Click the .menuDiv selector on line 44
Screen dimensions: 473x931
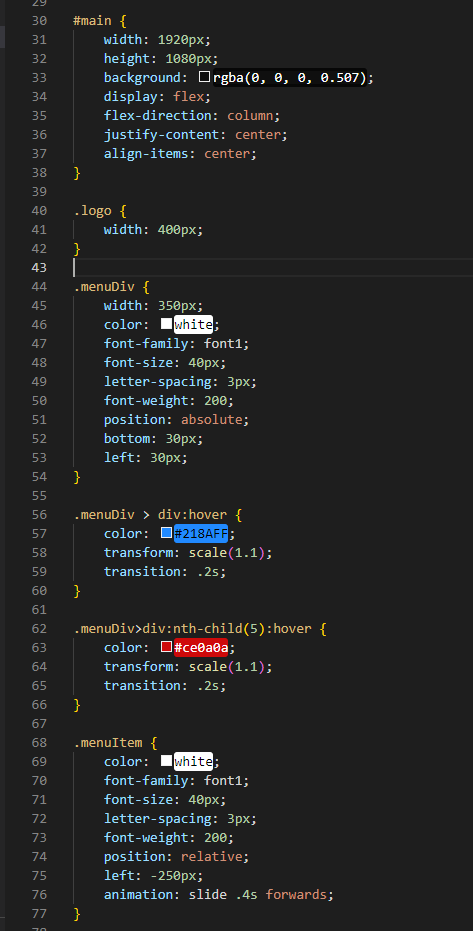click(x=104, y=287)
